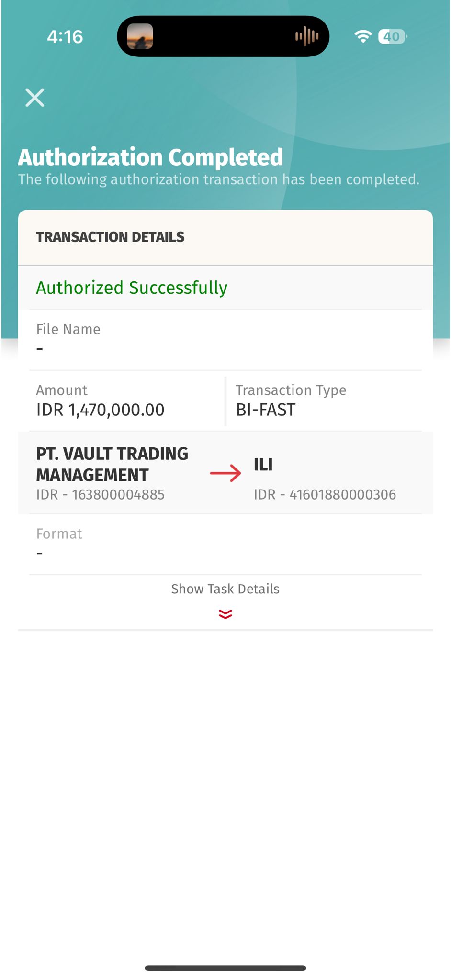Select the TRANSACTION DETAILS header
This screenshot has width=451, height=980.
pyautogui.click(x=110, y=237)
